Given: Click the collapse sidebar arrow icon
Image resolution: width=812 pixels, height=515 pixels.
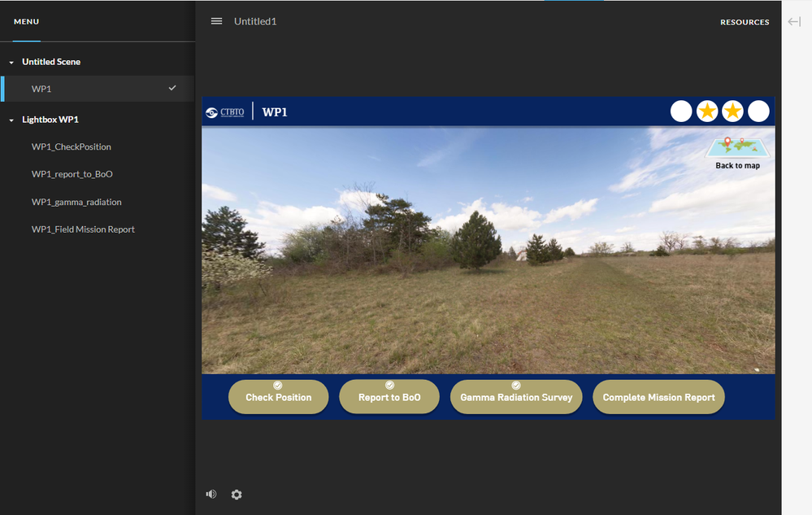Looking at the screenshot, I should (794, 21).
